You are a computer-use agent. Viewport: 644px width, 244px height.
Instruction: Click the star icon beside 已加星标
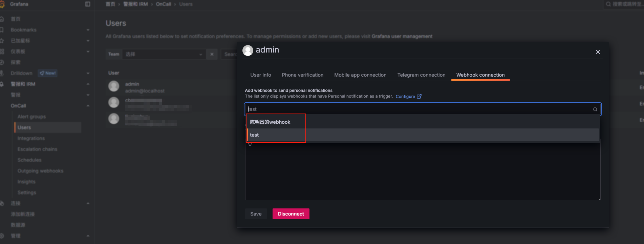coord(2,41)
